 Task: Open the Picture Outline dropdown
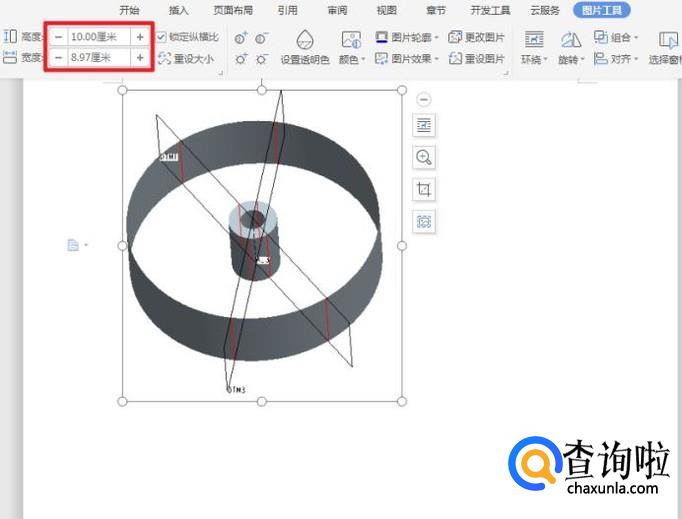pos(408,37)
